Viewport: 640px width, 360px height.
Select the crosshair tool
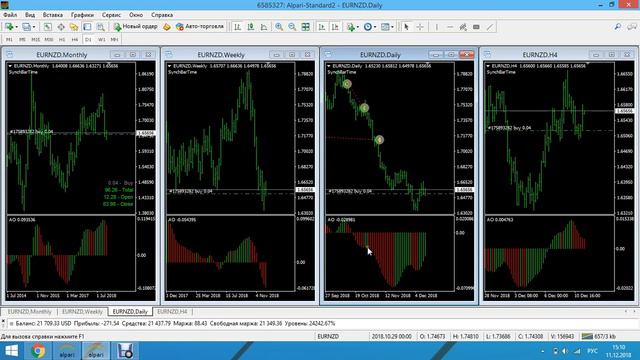pyautogui.click(x=420, y=27)
